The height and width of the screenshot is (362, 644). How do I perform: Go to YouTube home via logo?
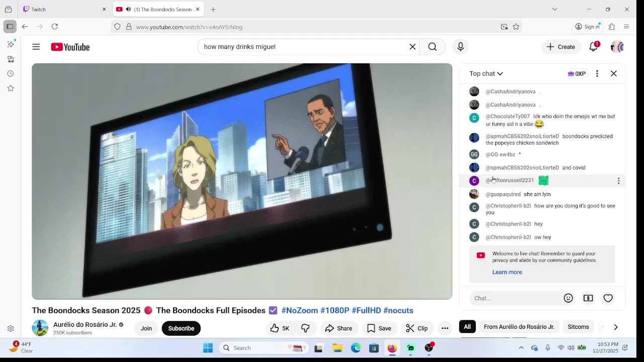coord(70,47)
